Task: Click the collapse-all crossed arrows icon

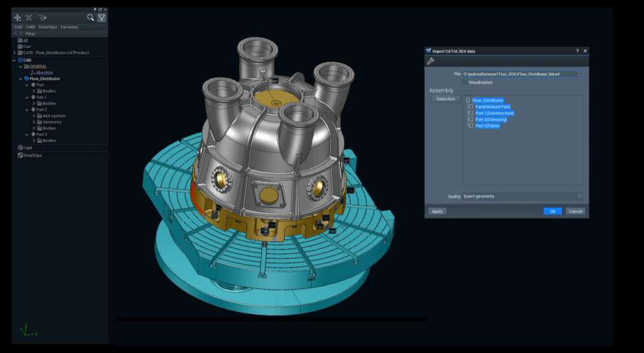Action: (x=29, y=17)
